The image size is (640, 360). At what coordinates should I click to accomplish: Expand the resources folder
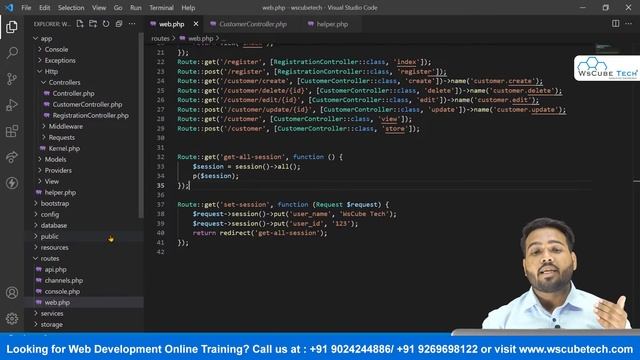(54, 248)
